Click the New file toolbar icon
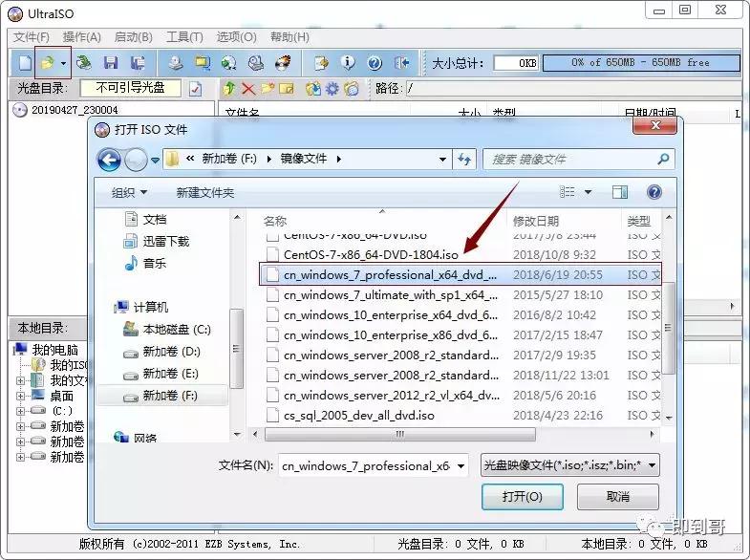Viewport: 750px width, 560px height. (x=26, y=63)
